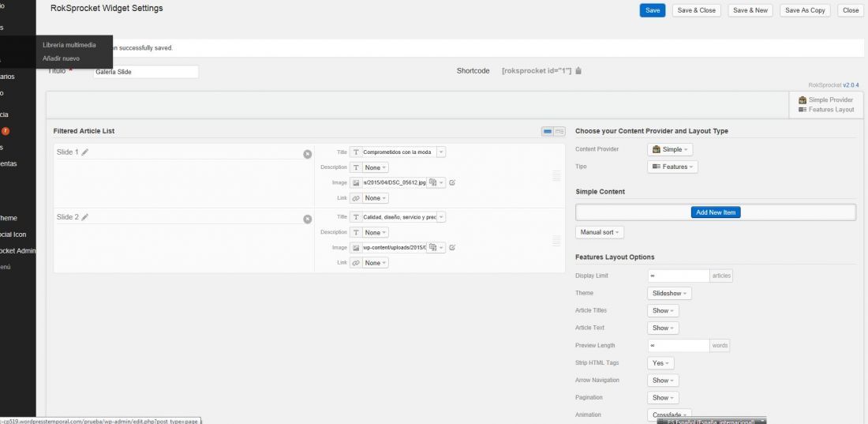Viewport: 868px width, 424px height.
Task: Click the Features Layout icon at top right
Action: [803, 109]
